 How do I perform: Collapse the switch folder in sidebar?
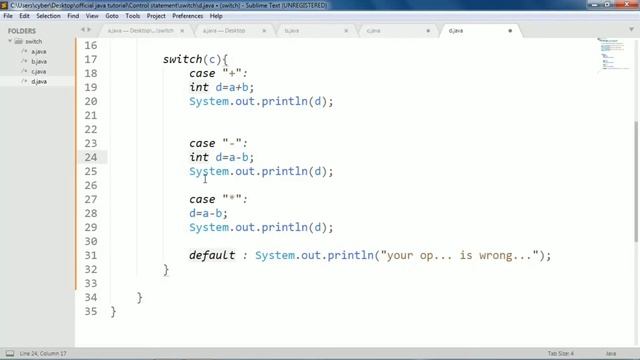click(10, 41)
